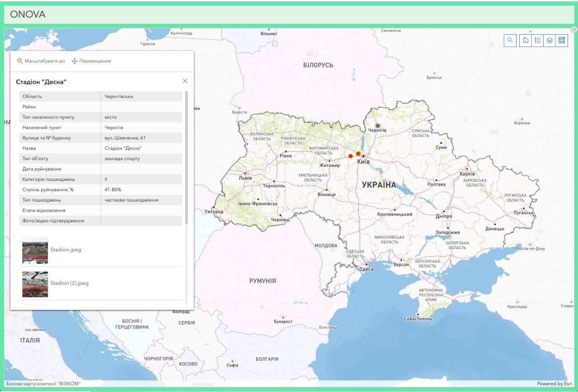
Task: Click the РУМУНІЯ country label on map
Action: coord(263,281)
